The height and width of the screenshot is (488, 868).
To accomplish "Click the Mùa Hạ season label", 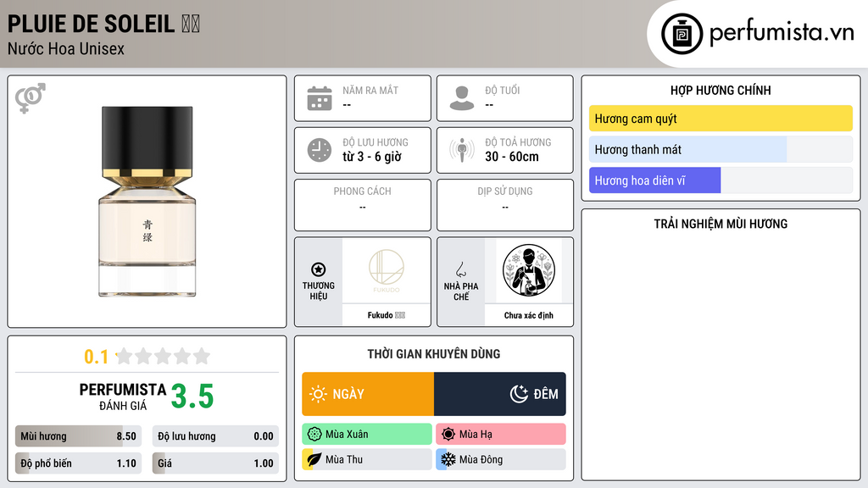I will [476, 435].
